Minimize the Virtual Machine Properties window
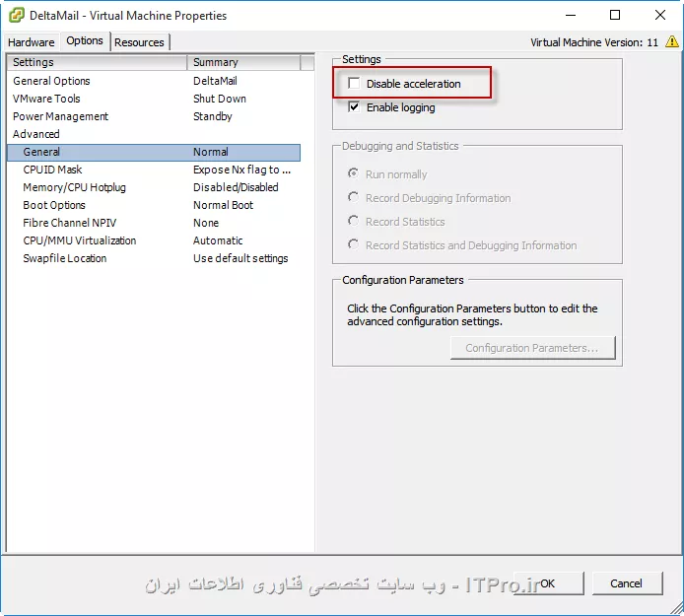684x616 pixels. point(571,15)
